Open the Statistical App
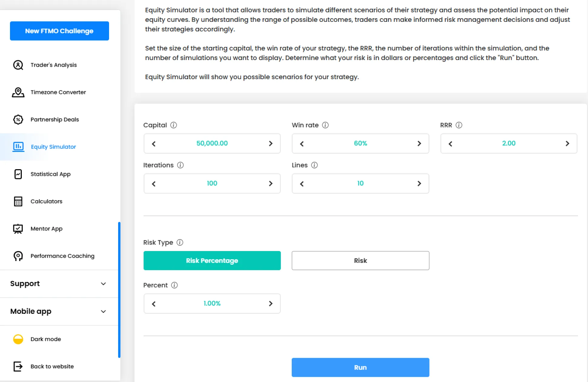The image size is (588, 382). click(x=50, y=174)
